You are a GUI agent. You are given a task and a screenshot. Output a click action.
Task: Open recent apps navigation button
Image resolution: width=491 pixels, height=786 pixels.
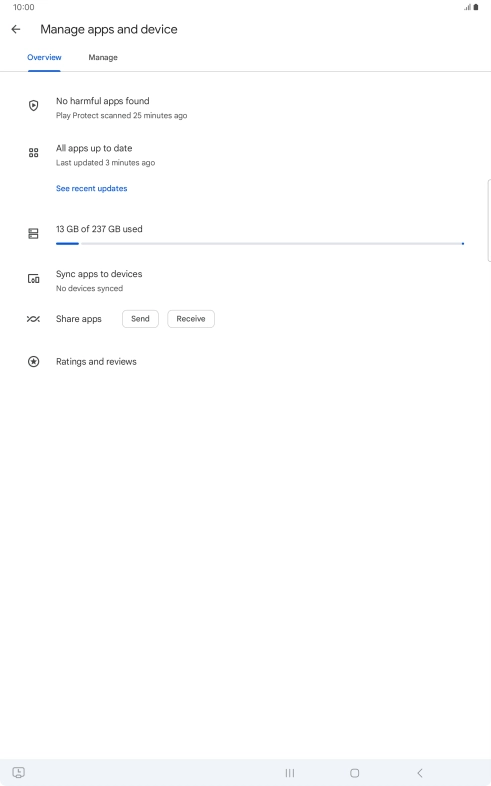(x=290, y=773)
